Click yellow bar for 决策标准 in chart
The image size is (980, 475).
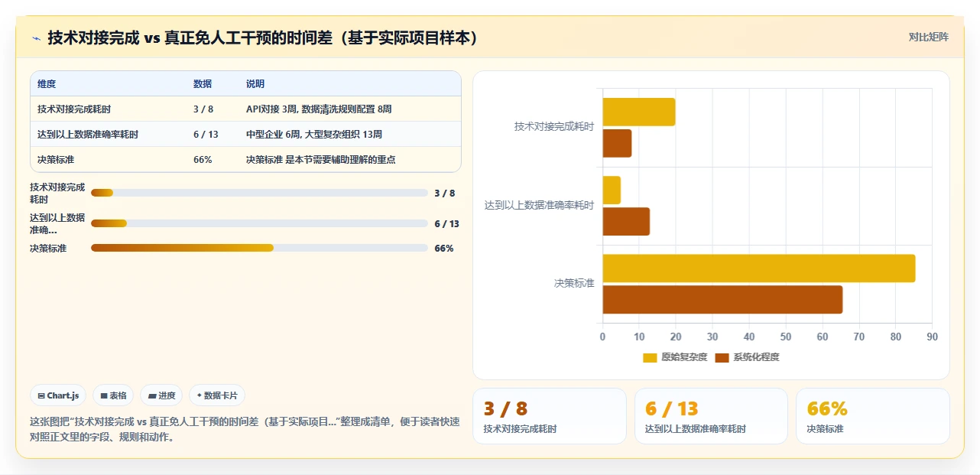[x=759, y=268]
